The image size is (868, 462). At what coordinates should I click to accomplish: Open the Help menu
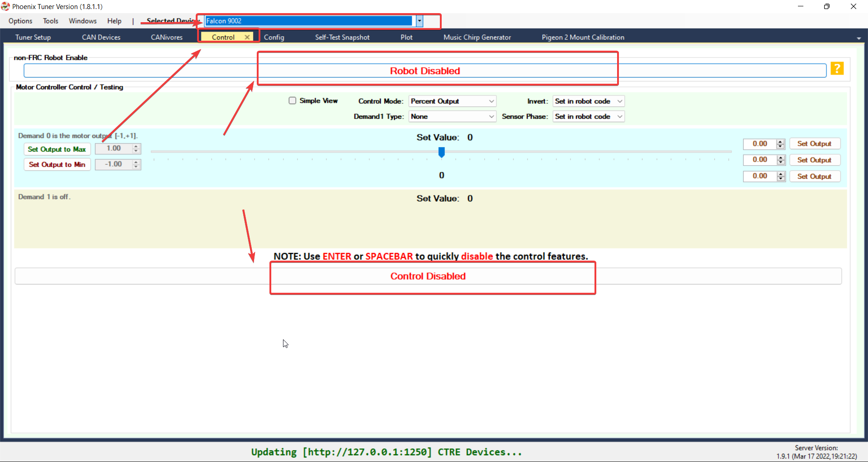(114, 21)
